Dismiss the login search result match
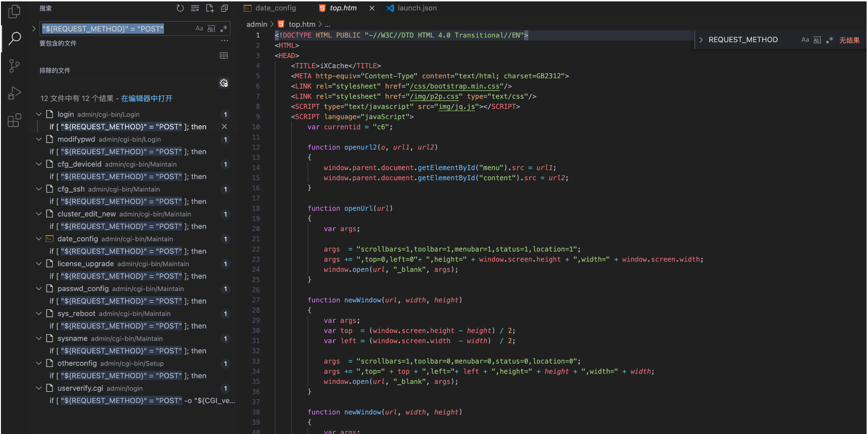 tap(224, 127)
